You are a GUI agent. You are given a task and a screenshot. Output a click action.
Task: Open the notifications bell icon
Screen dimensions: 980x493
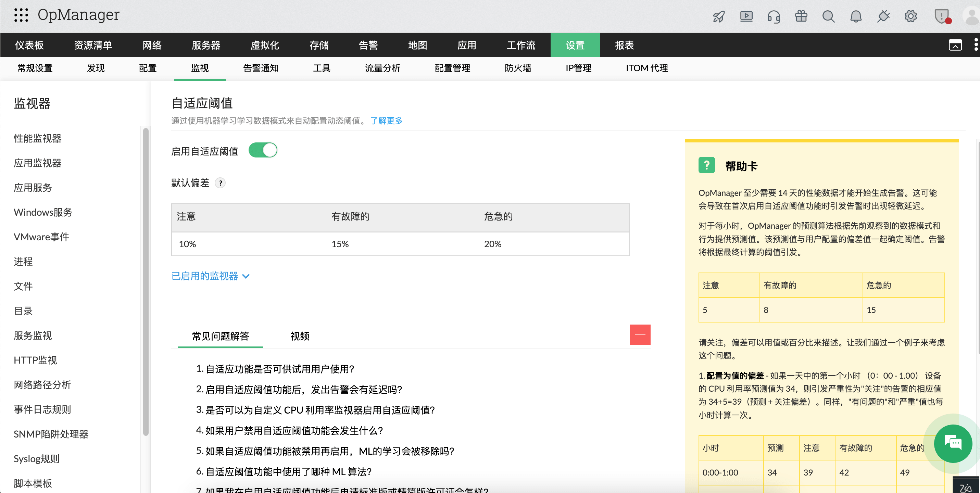click(x=856, y=16)
